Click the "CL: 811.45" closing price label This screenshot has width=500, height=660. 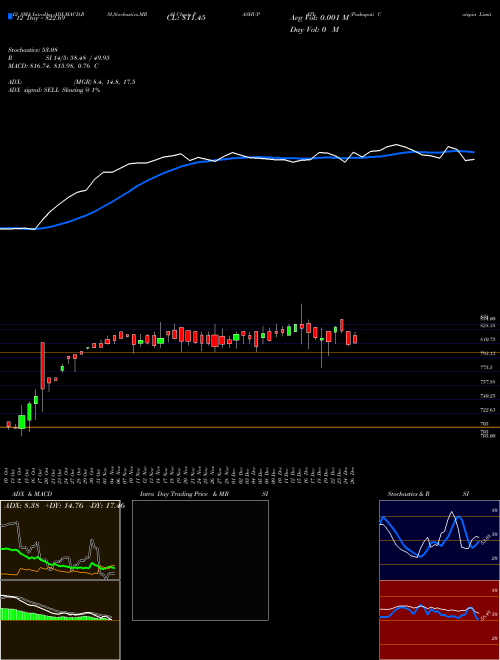[186, 18]
